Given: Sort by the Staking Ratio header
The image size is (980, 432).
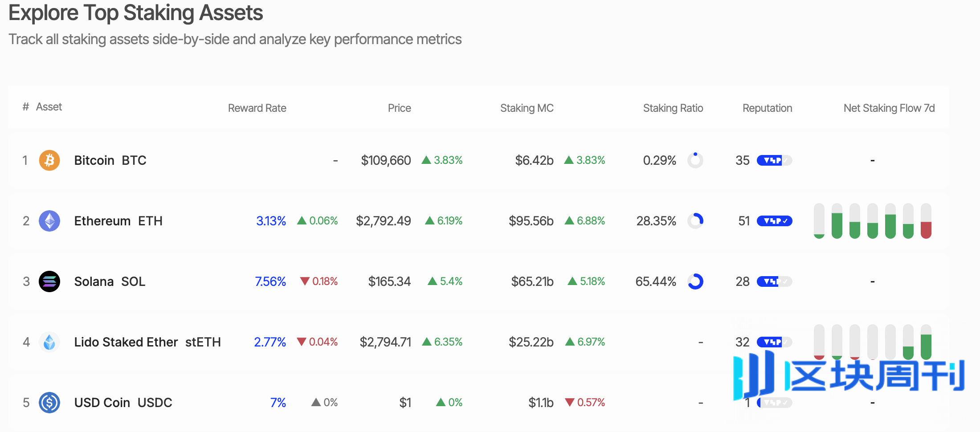Looking at the screenshot, I should pos(673,108).
